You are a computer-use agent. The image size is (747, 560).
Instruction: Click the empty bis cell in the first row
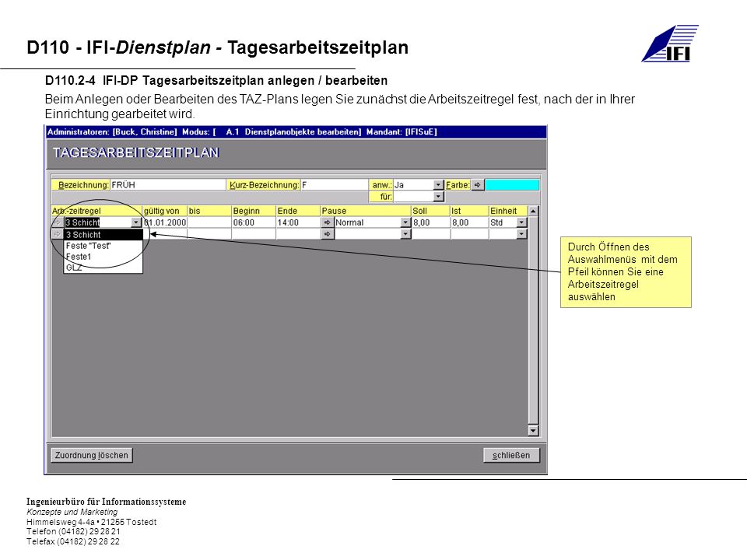point(209,222)
